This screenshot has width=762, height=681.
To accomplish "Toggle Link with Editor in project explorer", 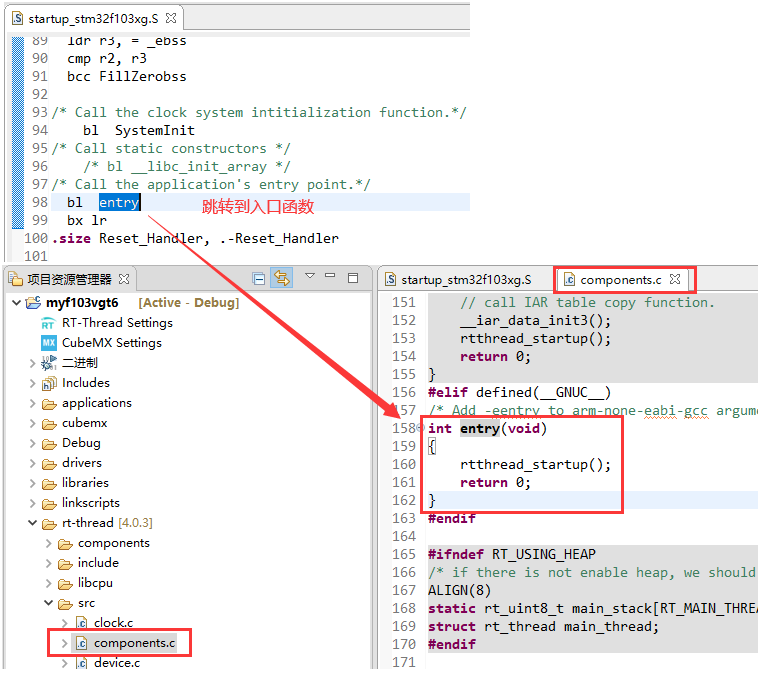I will pos(281,278).
